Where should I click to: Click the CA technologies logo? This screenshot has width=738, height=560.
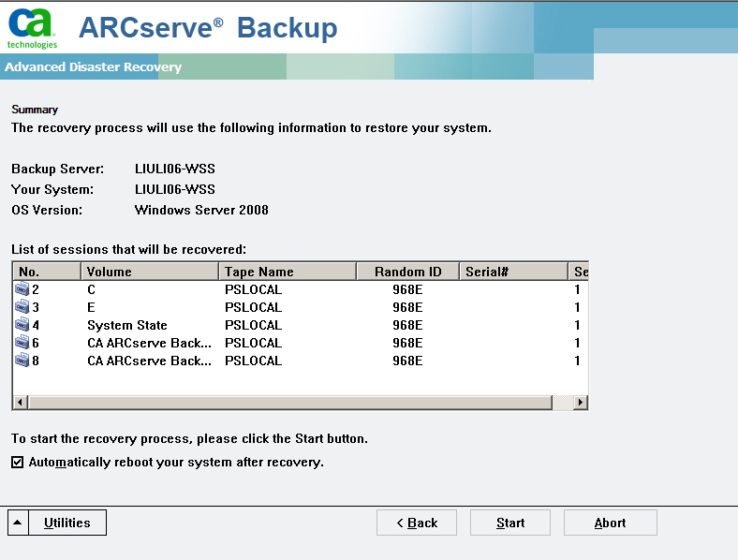click(x=33, y=28)
